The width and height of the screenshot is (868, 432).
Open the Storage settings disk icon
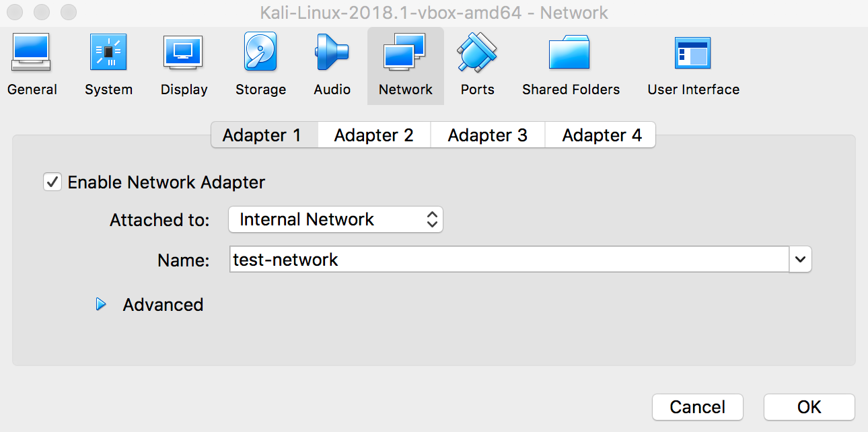260,54
